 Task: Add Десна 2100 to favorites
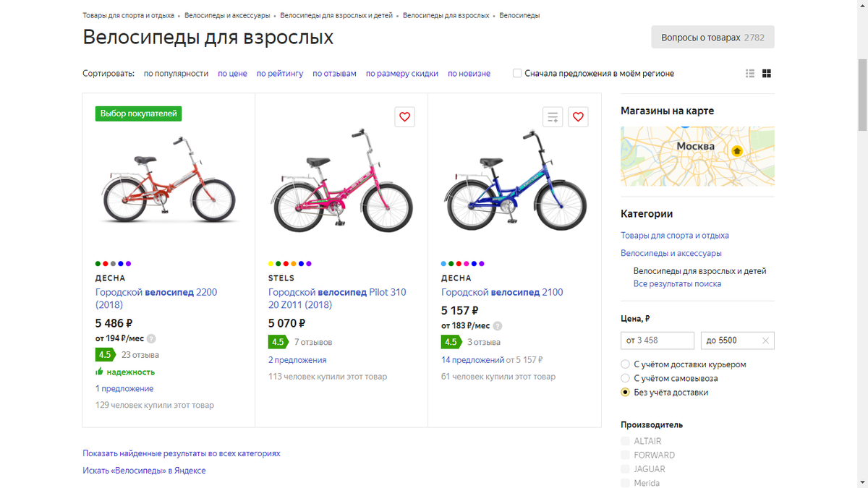pos(578,116)
